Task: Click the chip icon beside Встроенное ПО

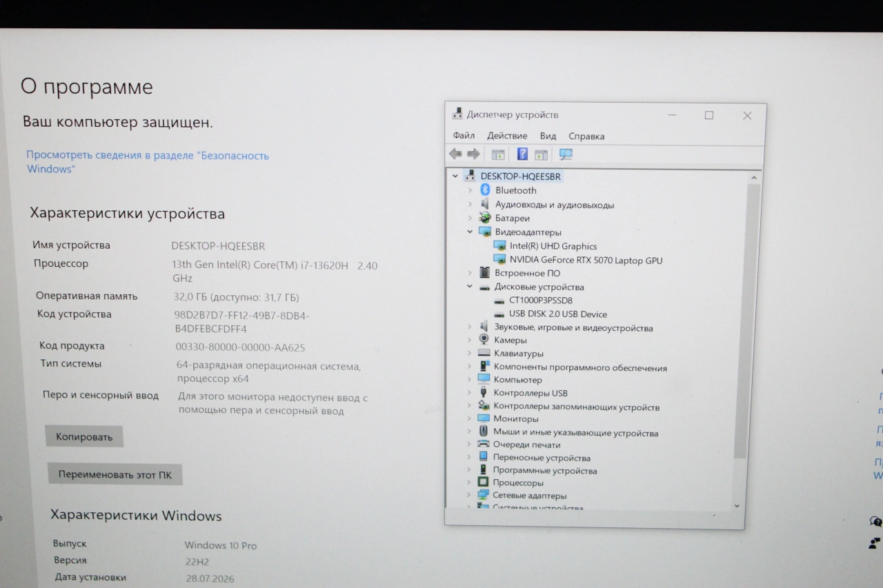Action: [x=484, y=273]
